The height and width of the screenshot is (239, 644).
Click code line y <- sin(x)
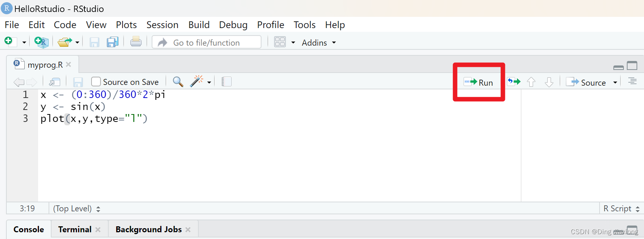(73, 107)
